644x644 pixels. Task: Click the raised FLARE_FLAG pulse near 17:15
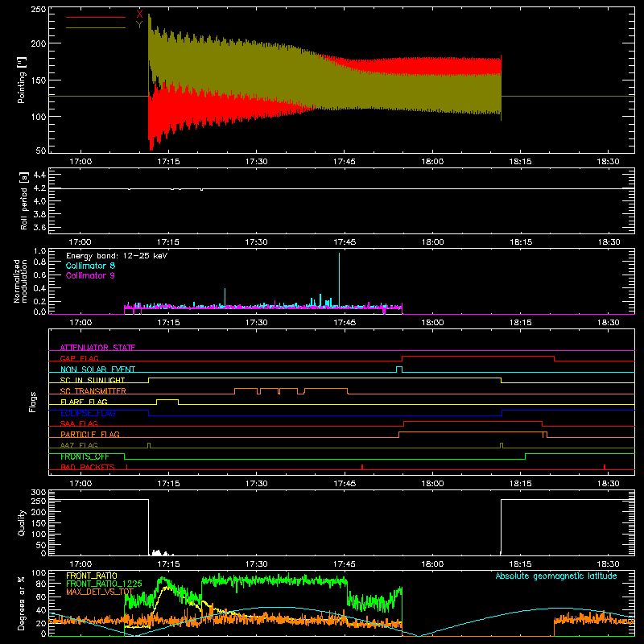[x=167, y=399]
